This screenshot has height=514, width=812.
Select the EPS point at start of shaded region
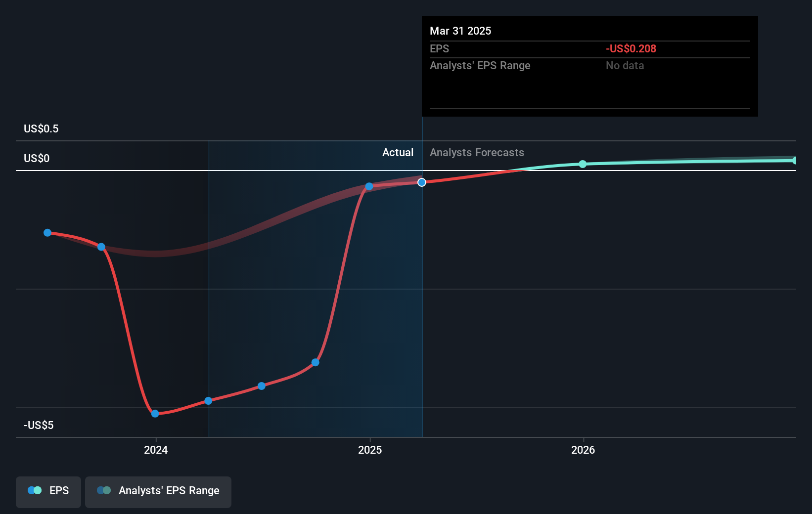point(208,401)
